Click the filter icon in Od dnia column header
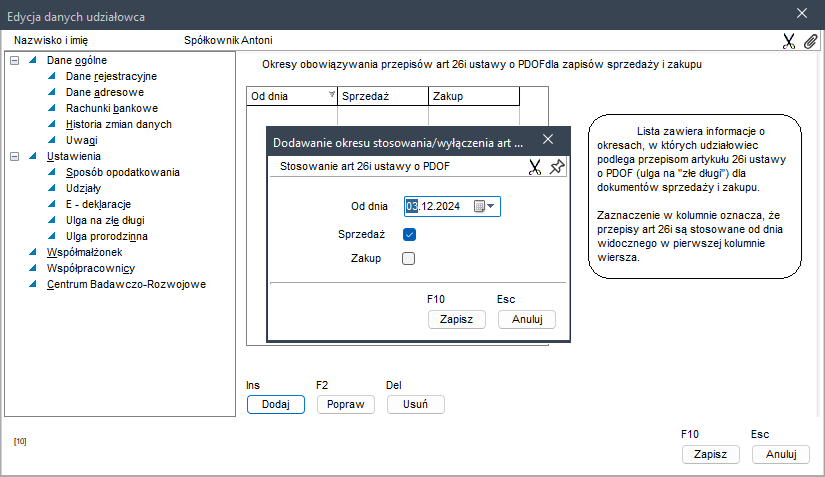This screenshot has width=825, height=477. tap(331, 95)
